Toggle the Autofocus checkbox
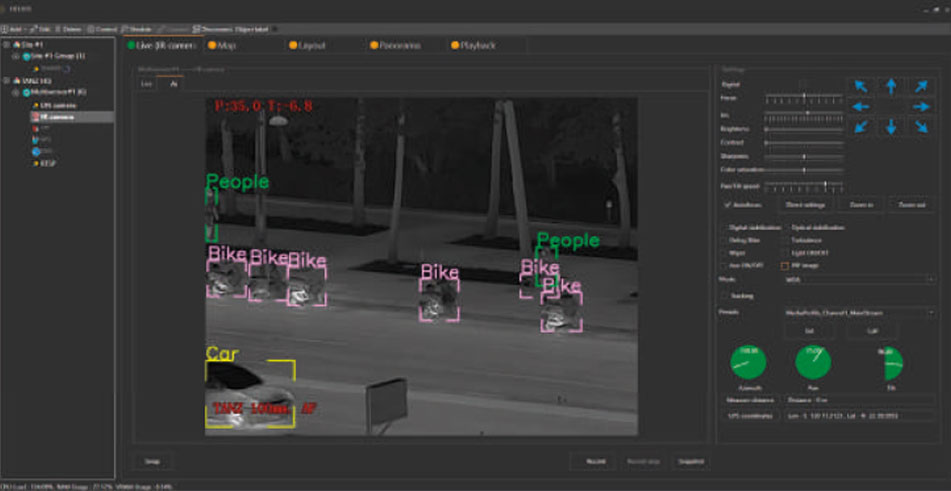The image size is (951, 491). (727, 205)
